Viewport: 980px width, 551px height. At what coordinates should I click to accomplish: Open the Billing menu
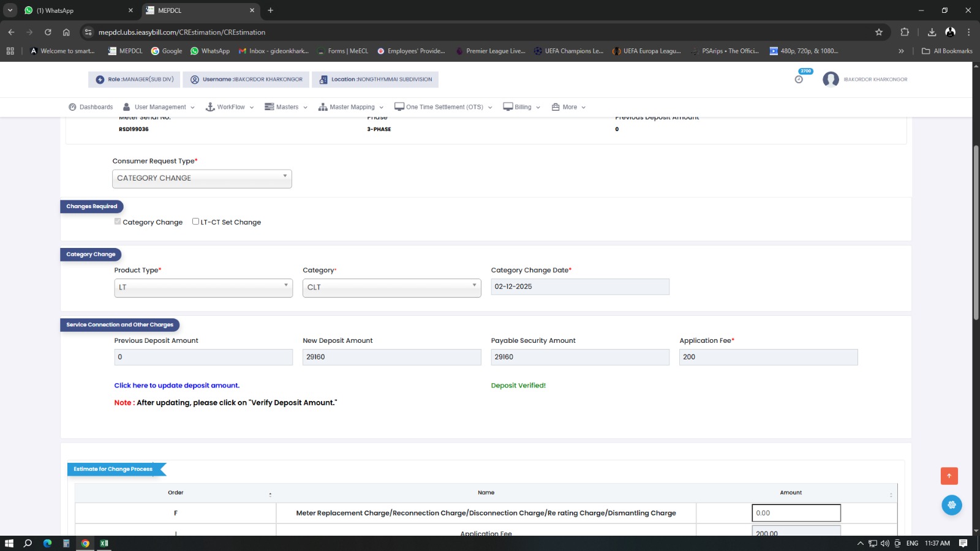[522, 107]
